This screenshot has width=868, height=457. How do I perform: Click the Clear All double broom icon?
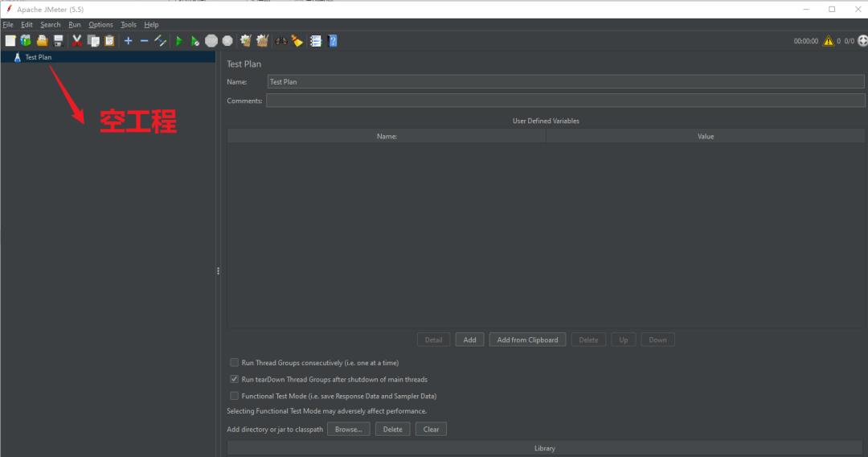click(262, 41)
